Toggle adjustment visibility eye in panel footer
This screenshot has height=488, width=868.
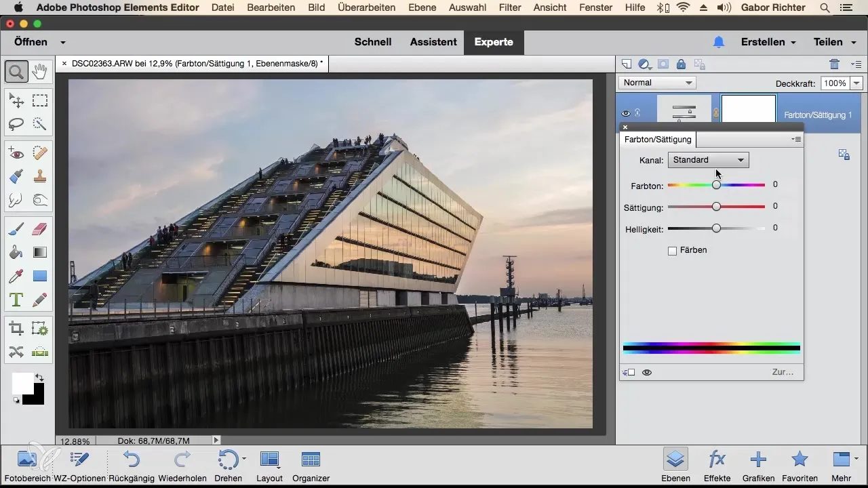pos(647,372)
